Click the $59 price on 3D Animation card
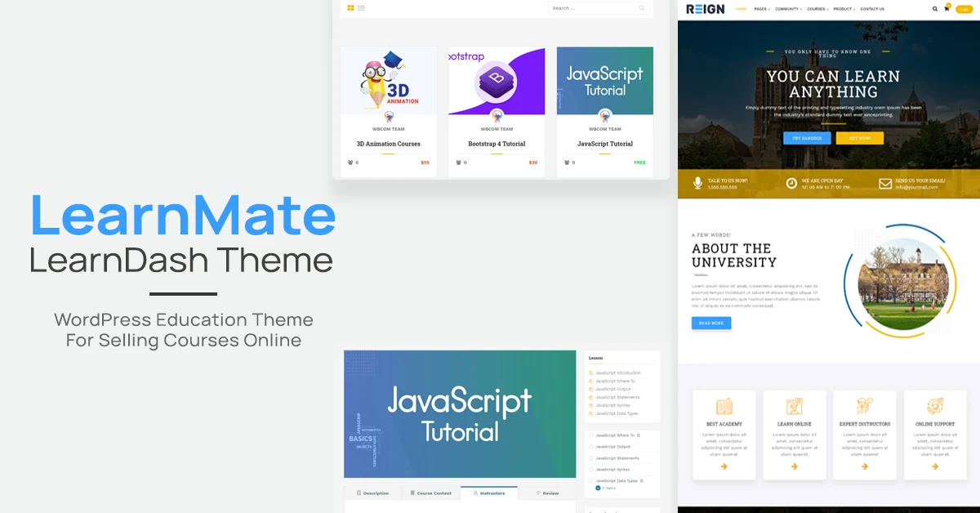 [x=425, y=163]
